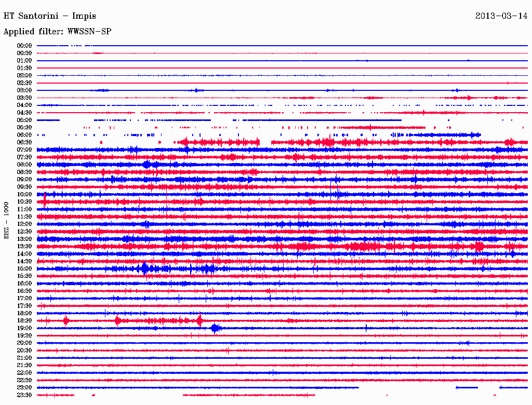
Task: Select the 07:00 time label
Action: click(24, 150)
